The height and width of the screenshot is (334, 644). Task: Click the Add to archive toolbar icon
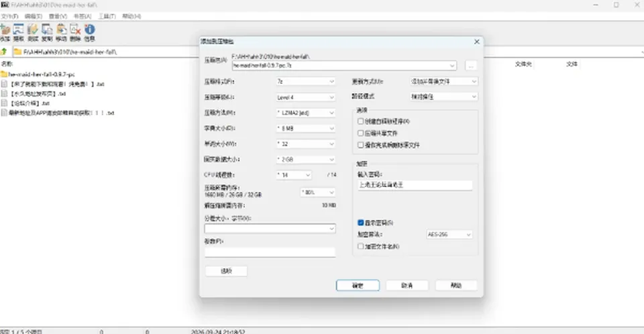click(x=5, y=30)
